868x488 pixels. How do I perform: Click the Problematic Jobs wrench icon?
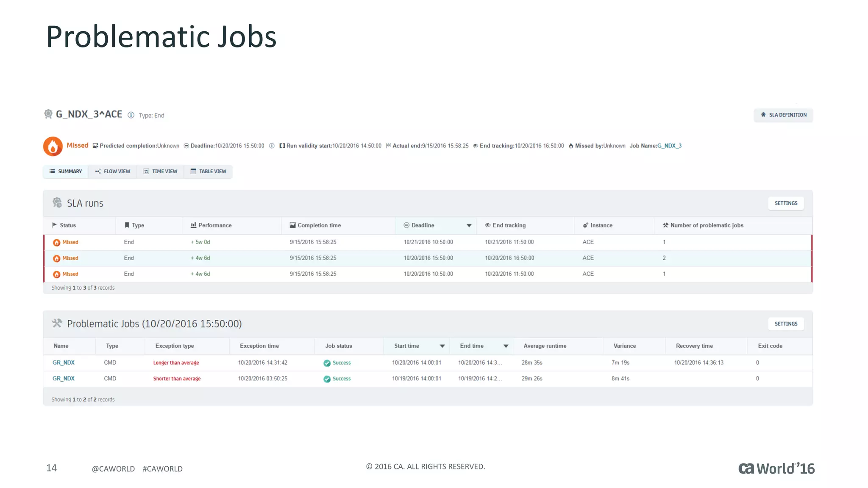(x=57, y=324)
